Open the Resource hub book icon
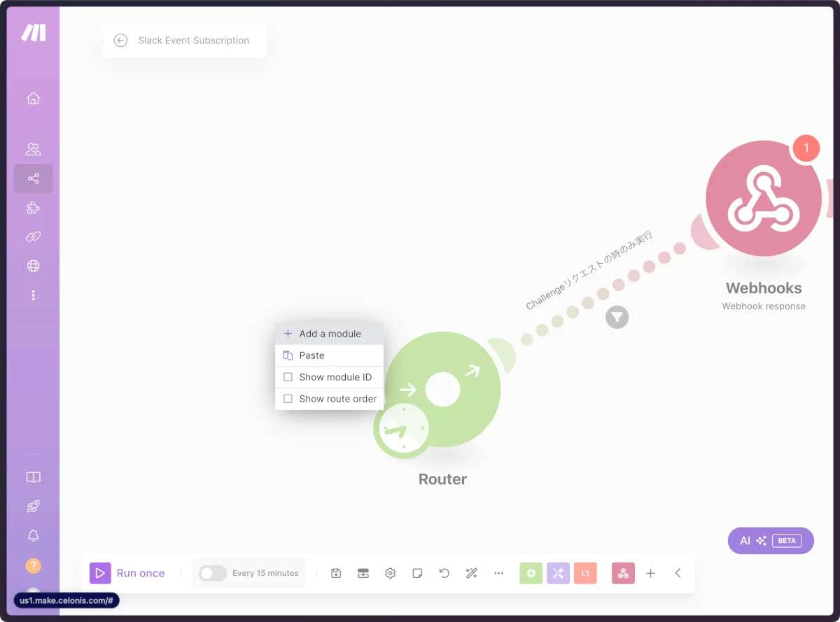Screen dimensions: 840x622 (33, 477)
